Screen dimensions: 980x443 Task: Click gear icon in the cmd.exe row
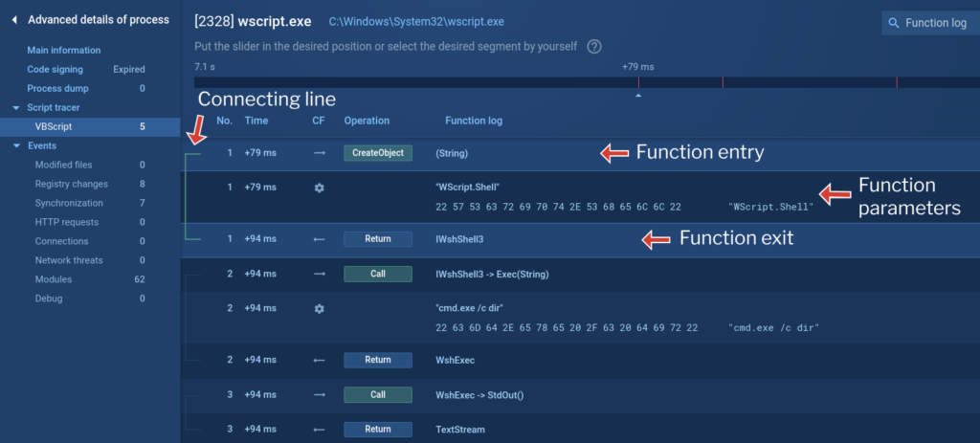319,309
